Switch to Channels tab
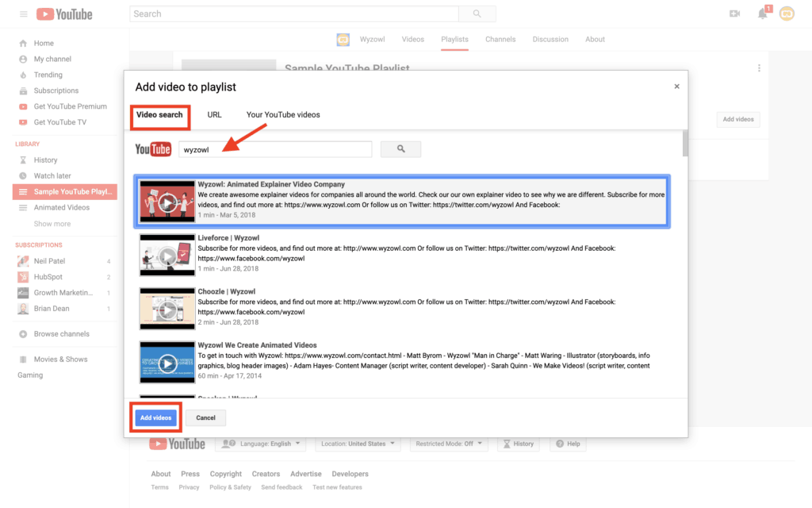Viewport: 812px width, 508px height. tap(500, 40)
